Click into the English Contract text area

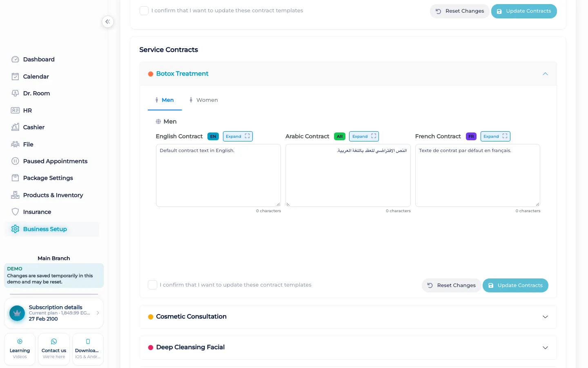click(x=218, y=175)
